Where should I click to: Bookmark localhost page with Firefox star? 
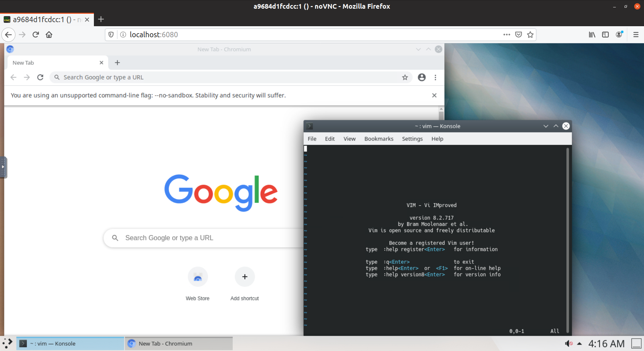(x=530, y=35)
